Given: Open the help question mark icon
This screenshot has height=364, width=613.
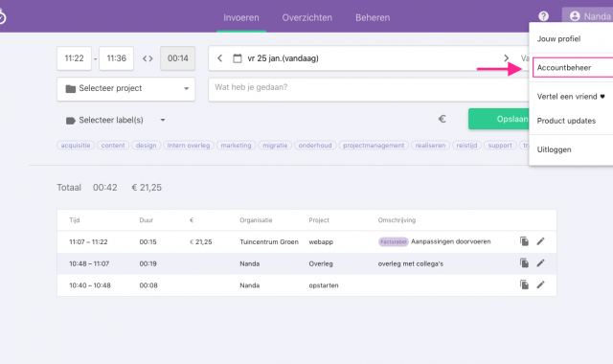Looking at the screenshot, I should point(543,16).
